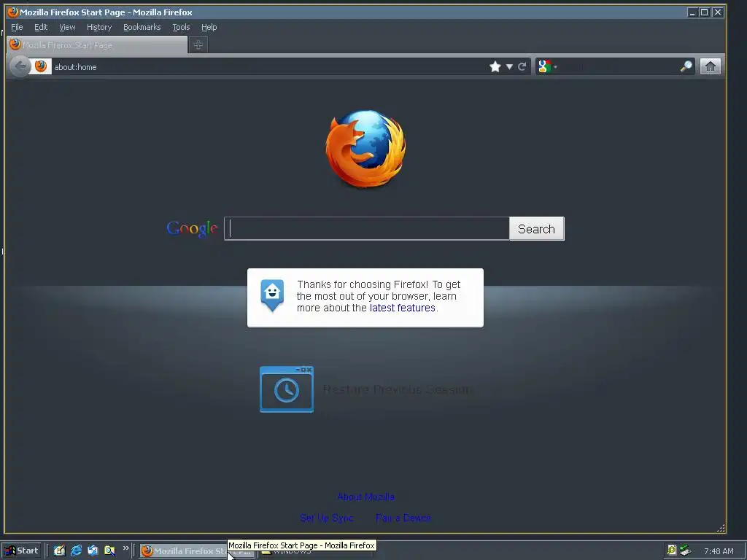Open the Google search engine selector
This screenshot has height=560, width=747.
pyautogui.click(x=547, y=66)
